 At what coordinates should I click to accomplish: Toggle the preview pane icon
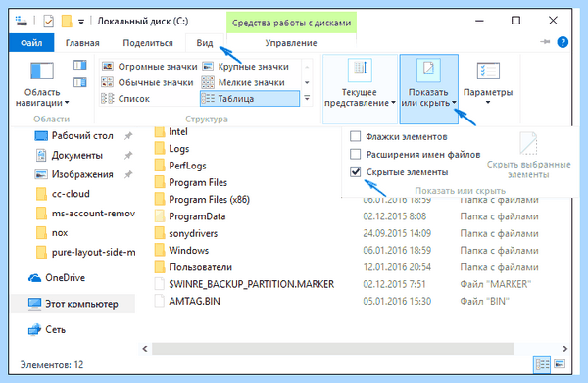point(80,66)
